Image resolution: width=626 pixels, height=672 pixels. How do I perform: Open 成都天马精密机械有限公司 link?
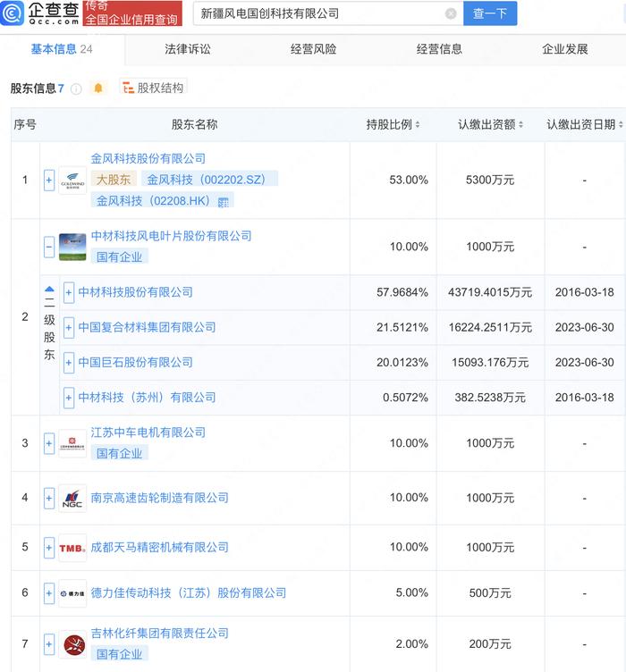pos(159,548)
